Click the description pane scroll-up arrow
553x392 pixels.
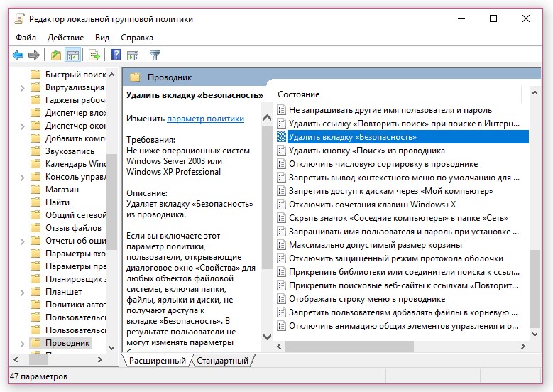(267, 117)
